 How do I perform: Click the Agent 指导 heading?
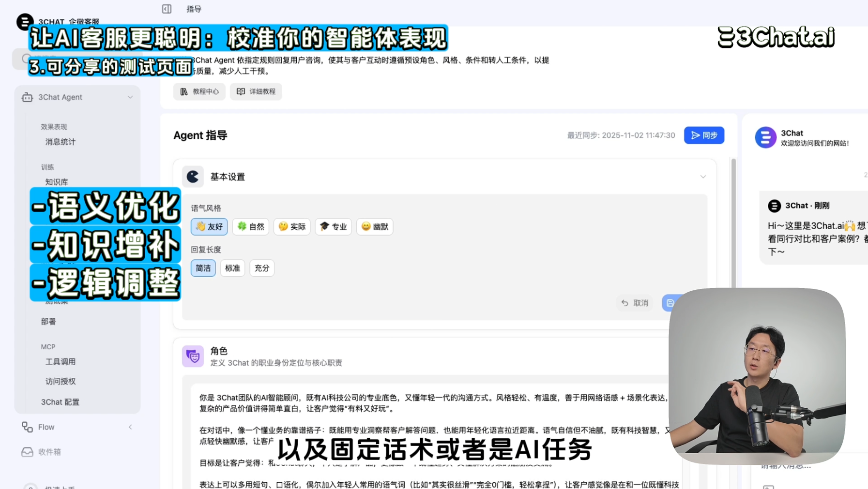pyautogui.click(x=200, y=135)
